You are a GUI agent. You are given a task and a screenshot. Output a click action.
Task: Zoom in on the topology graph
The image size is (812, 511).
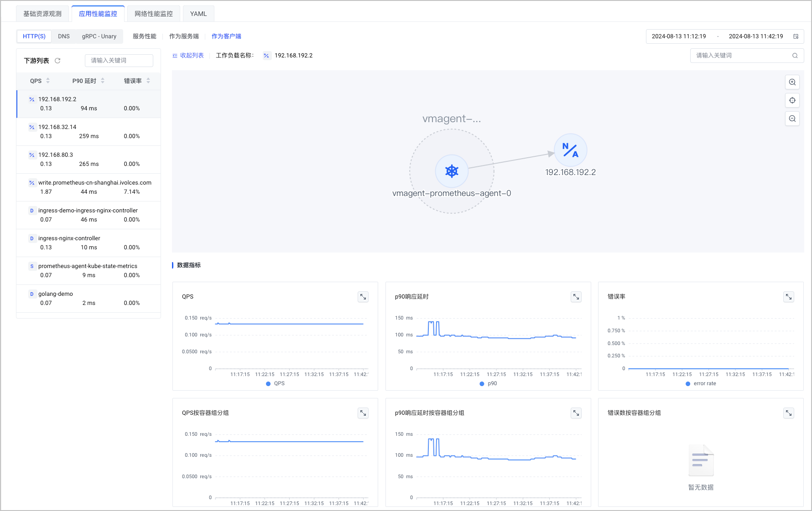tap(792, 82)
